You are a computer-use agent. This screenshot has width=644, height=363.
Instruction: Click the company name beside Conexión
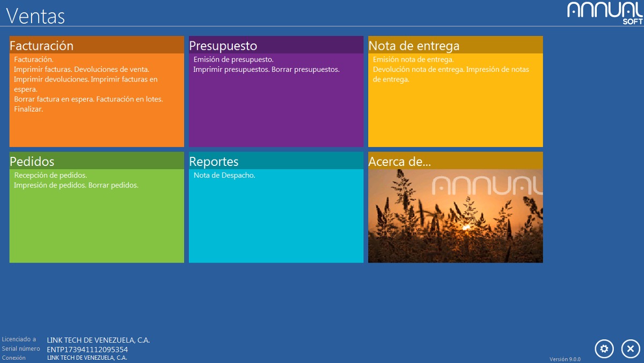coord(87,358)
